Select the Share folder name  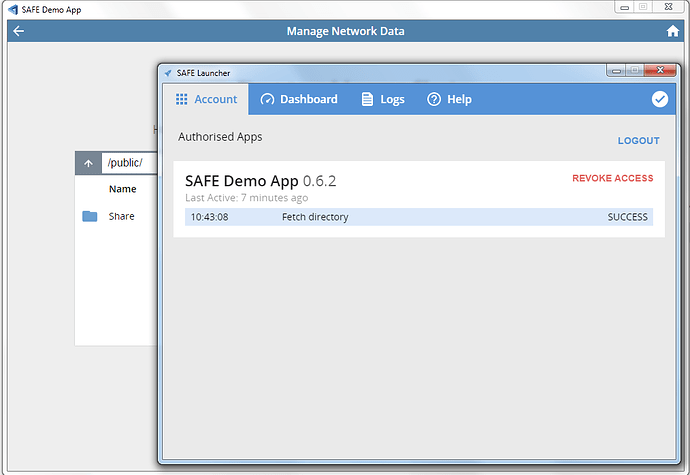pos(121,216)
